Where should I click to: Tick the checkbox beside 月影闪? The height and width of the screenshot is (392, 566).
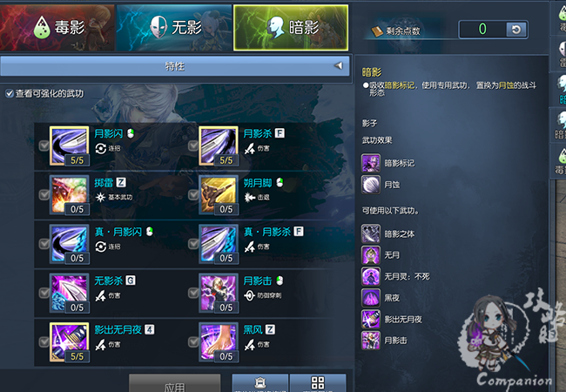[x=44, y=145]
